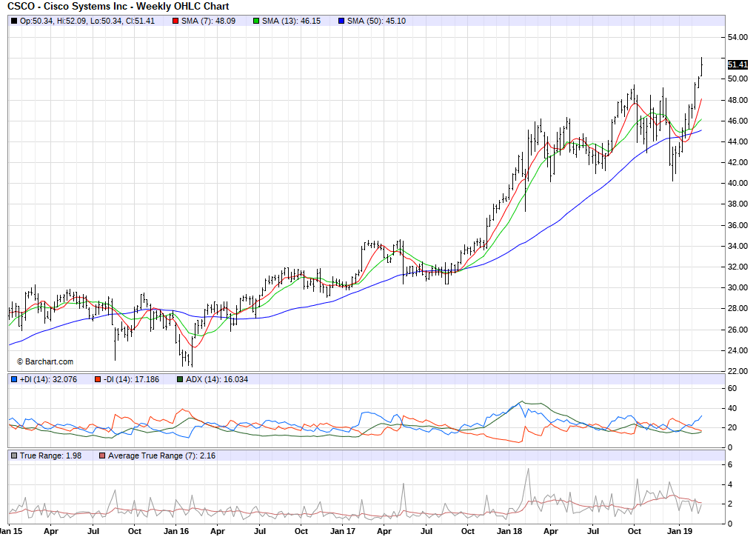Select the Jan 16 date axis label

[x=175, y=531]
